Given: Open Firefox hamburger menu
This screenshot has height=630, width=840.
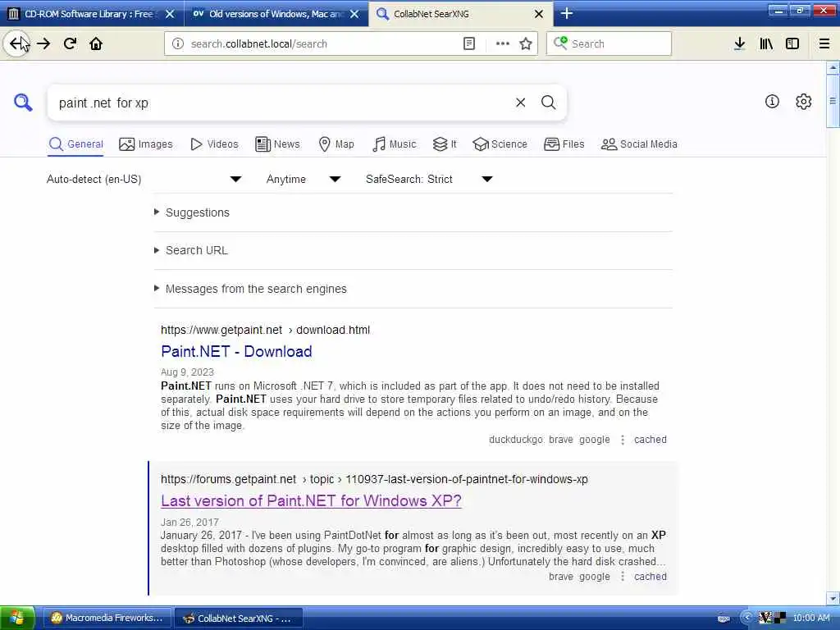Looking at the screenshot, I should (x=824, y=44).
